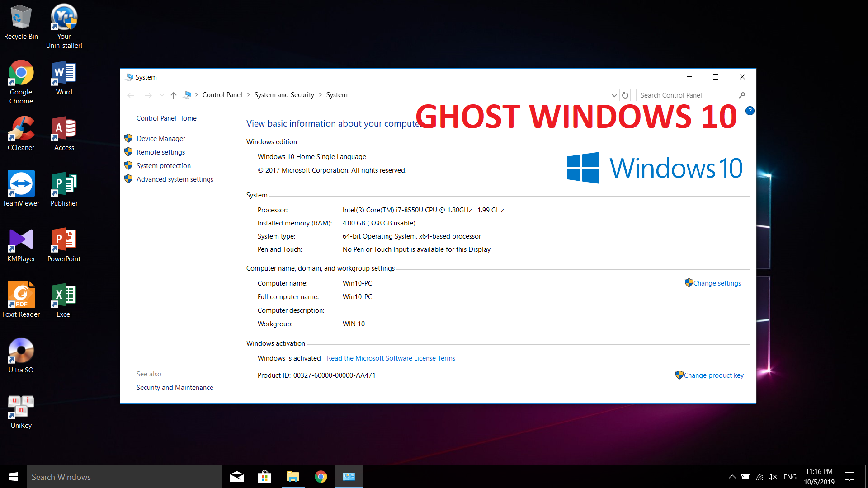Click the Forward navigation arrow
The image size is (868, 488).
tap(148, 95)
